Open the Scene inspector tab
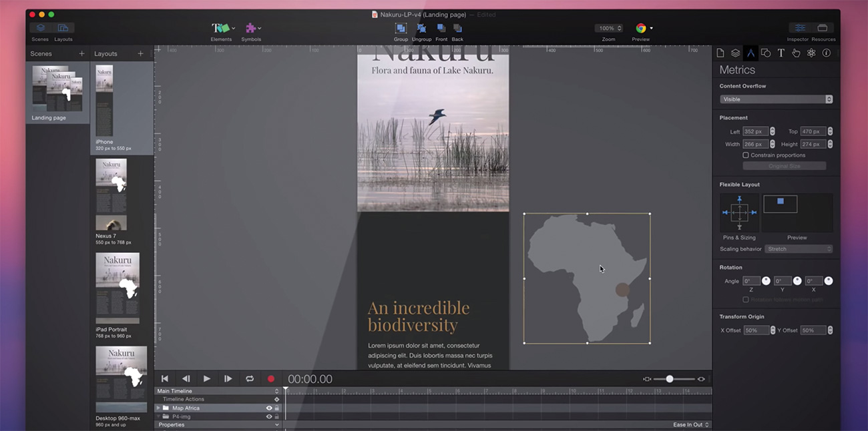Image resolution: width=868 pixels, height=431 pixels. (x=720, y=53)
